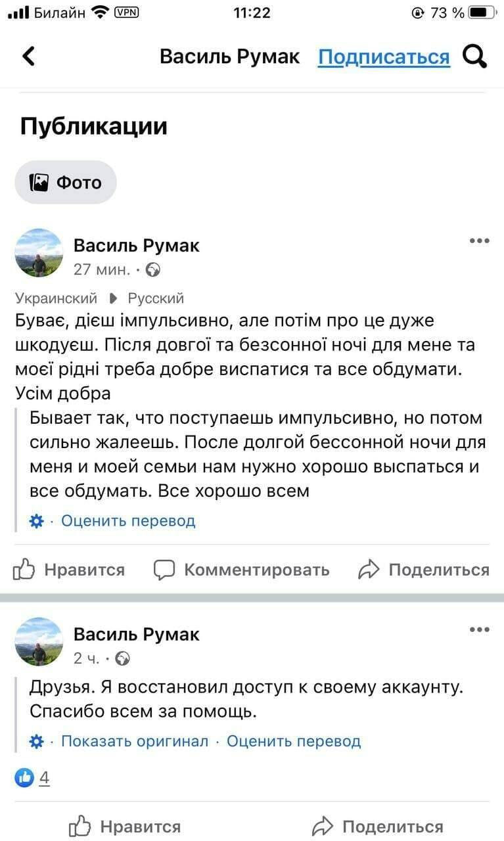This screenshot has height=841, width=504.
Task: Open three-dot menu on first post
Action: click(480, 241)
